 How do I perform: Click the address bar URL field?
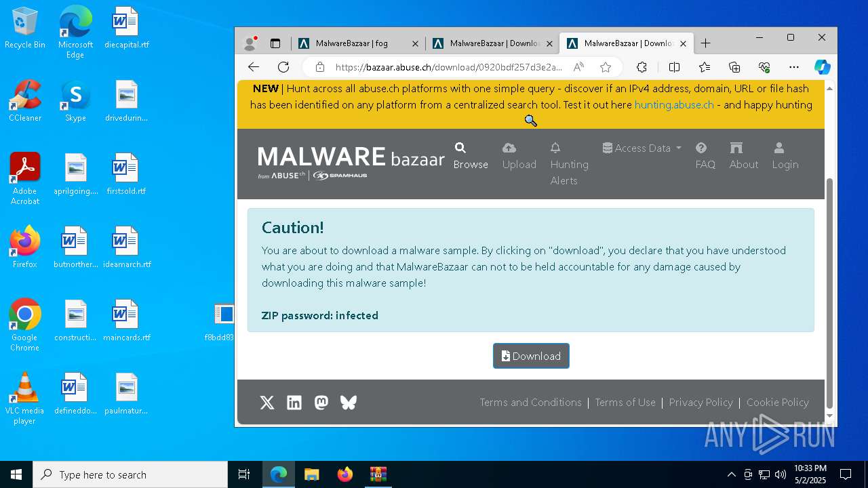click(x=449, y=67)
